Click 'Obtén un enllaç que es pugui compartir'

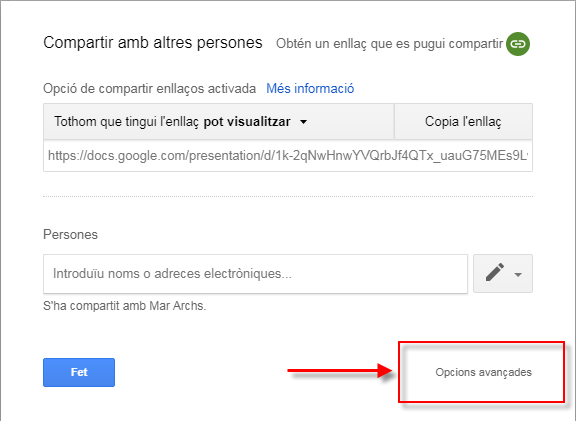(x=389, y=44)
